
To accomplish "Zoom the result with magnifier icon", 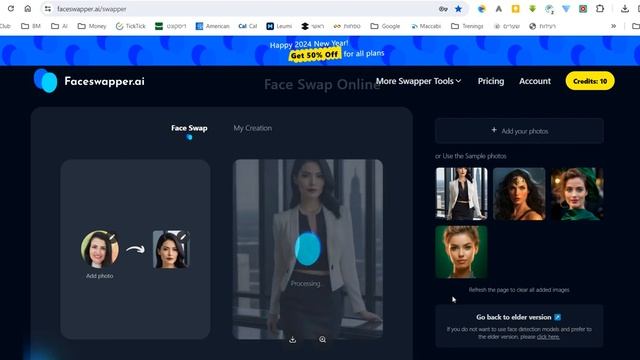I will point(322,340).
